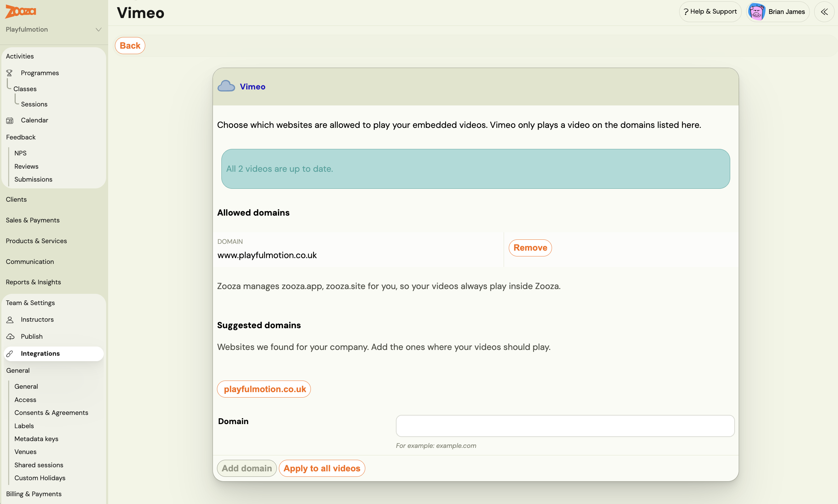Open Metadata keys settings
Screen dimensions: 838x504
(36, 439)
